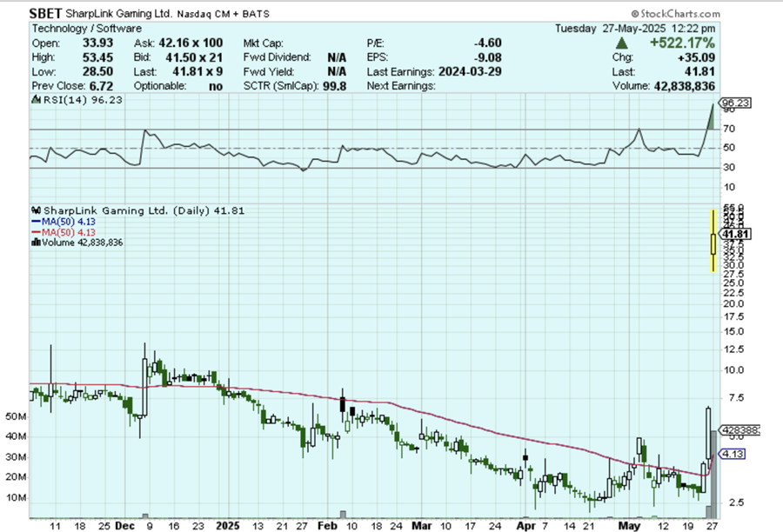Click the 10M volume axis label
The image size is (783, 532).
16,498
